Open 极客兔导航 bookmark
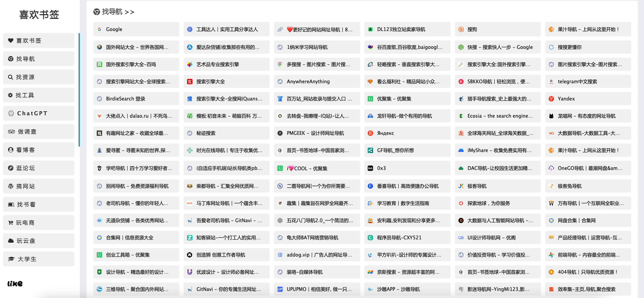The height and width of the screenshot is (298, 644). pyautogui.click(x=588, y=186)
